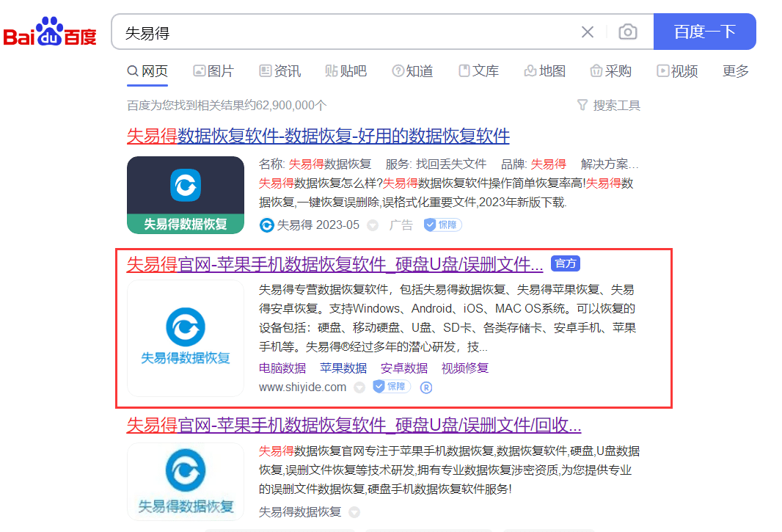
Task: Expand the 更多 menu
Action: pos(736,71)
